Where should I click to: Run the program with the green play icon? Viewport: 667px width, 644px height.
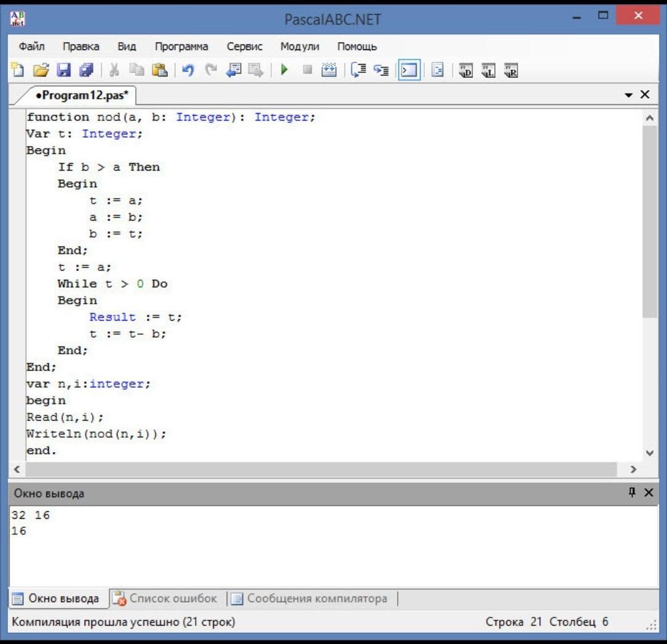tap(285, 70)
